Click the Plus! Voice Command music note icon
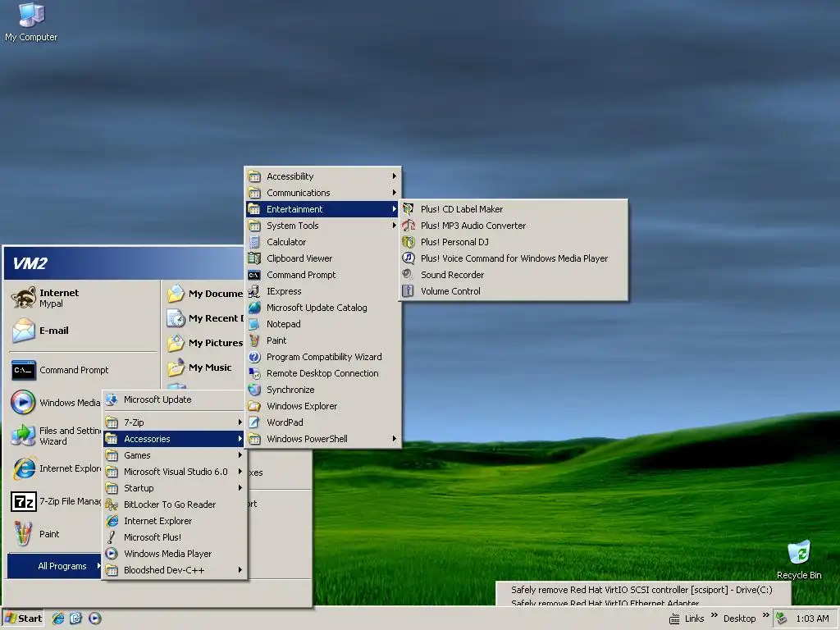Screen dimensions: 840x630 (409, 258)
